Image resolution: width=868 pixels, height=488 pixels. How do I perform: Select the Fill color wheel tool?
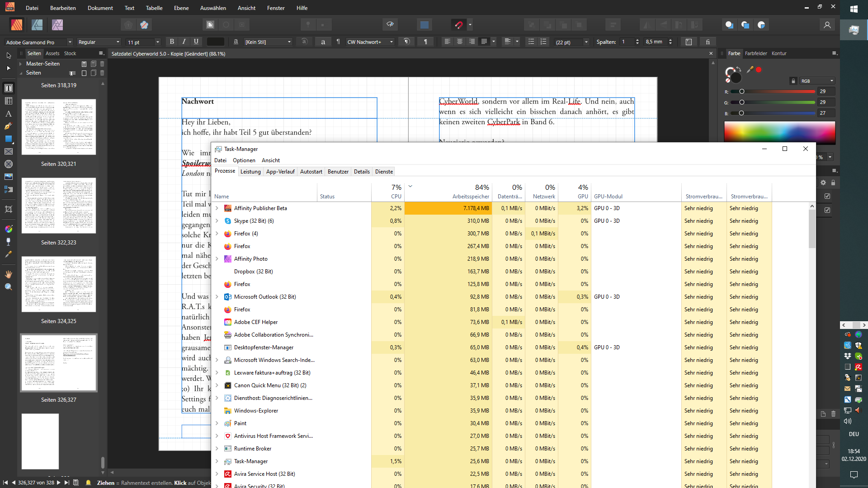pos(8,229)
